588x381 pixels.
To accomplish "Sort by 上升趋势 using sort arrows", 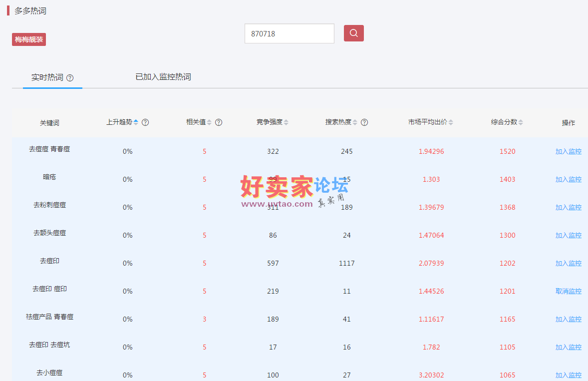I will [136, 122].
